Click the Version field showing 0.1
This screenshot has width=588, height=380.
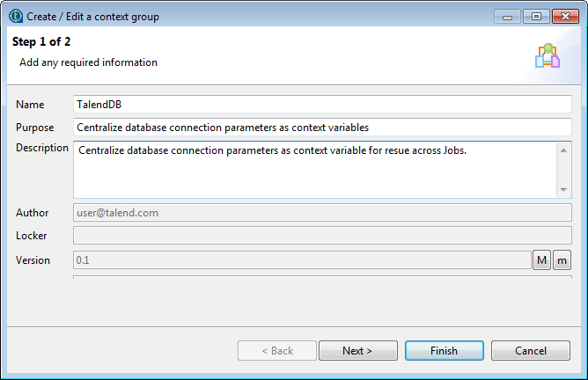click(301, 260)
